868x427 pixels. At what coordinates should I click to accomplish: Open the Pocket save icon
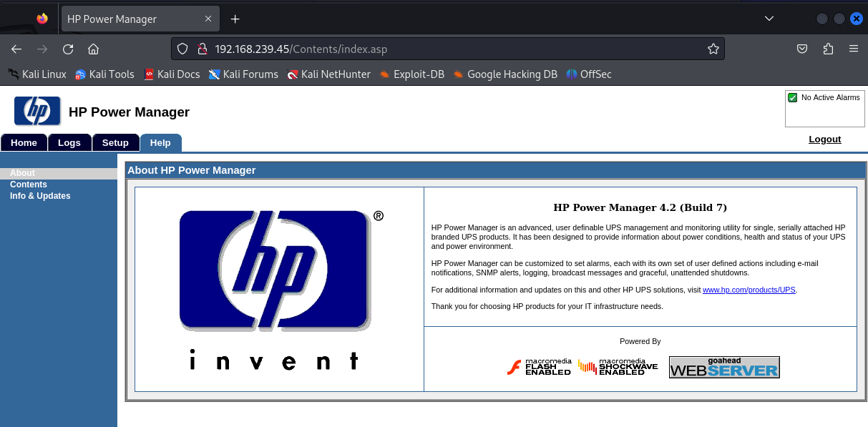pyautogui.click(x=802, y=49)
